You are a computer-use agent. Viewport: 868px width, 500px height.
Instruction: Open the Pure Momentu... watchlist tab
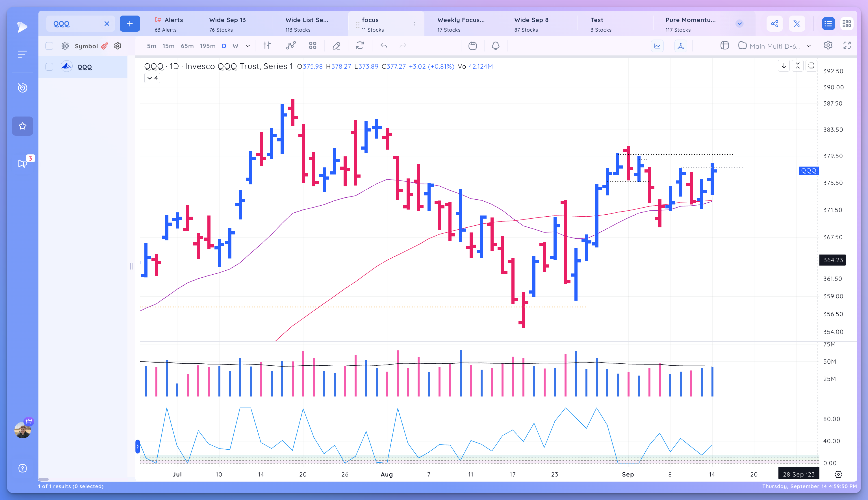690,24
